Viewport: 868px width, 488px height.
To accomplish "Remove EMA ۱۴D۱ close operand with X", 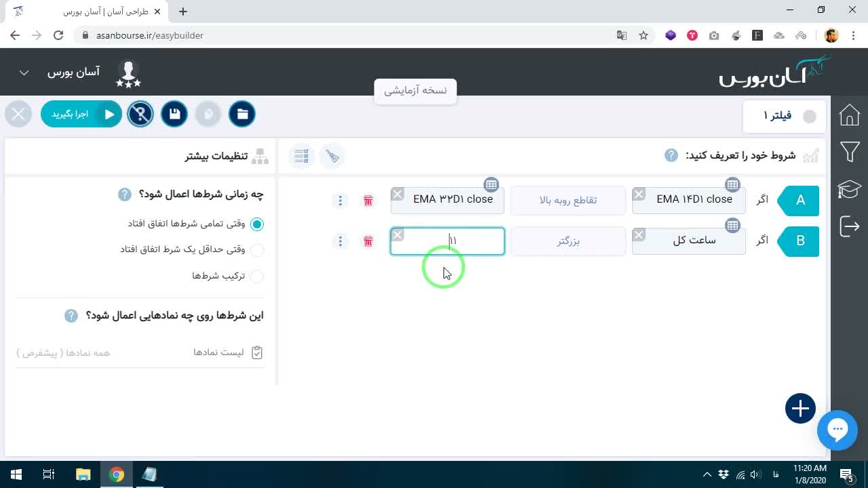I will [x=639, y=195].
